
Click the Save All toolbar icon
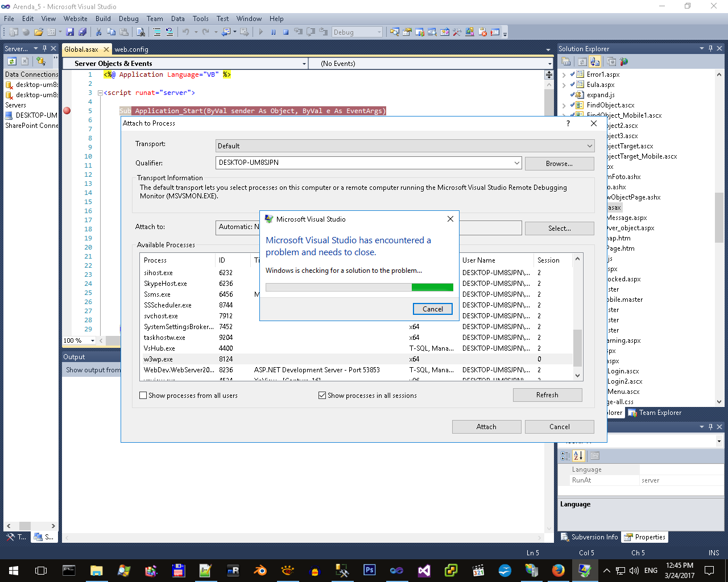[x=82, y=32]
